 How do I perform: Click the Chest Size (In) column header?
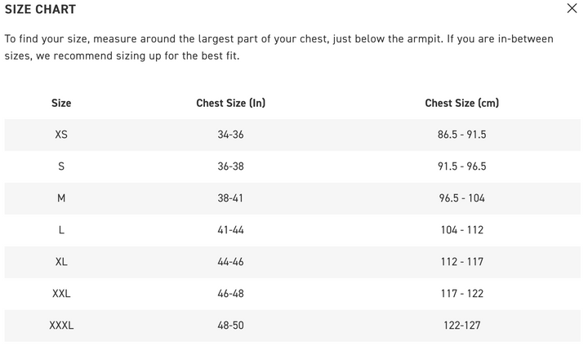point(230,103)
